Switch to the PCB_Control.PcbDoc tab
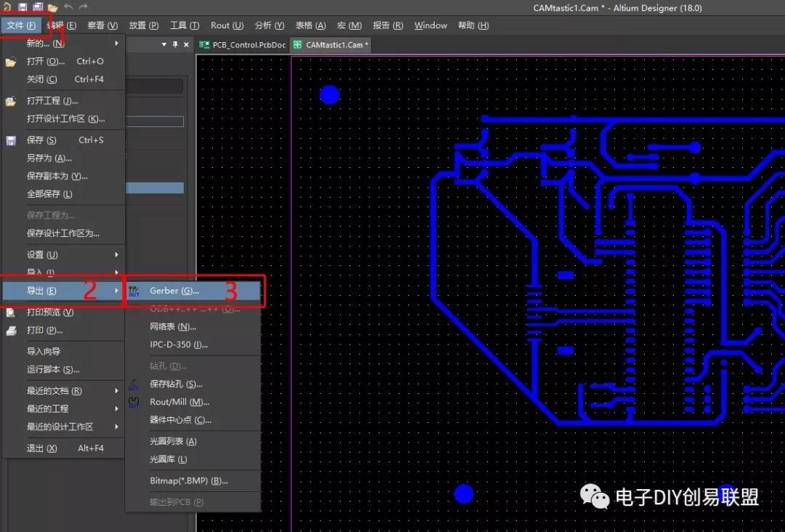This screenshot has height=532, width=785. click(x=242, y=44)
